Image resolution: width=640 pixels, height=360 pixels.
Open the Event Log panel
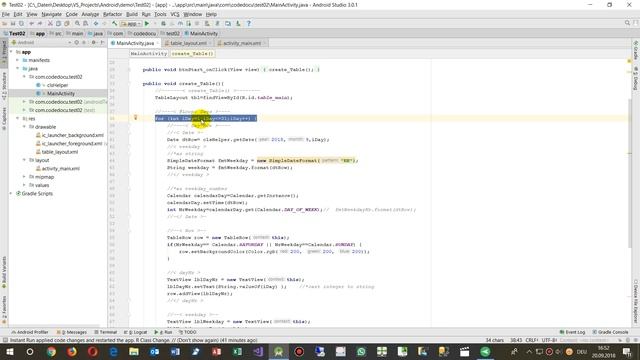pyautogui.click(x=572, y=332)
